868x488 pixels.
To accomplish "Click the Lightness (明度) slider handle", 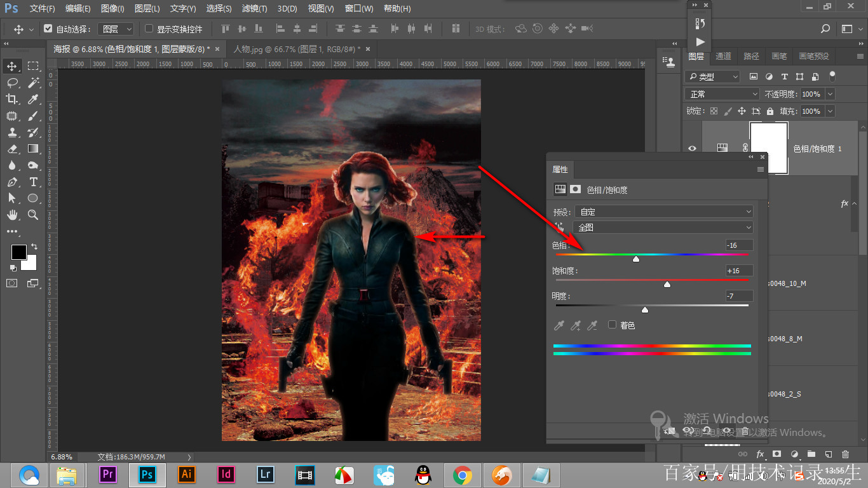I will (x=645, y=310).
